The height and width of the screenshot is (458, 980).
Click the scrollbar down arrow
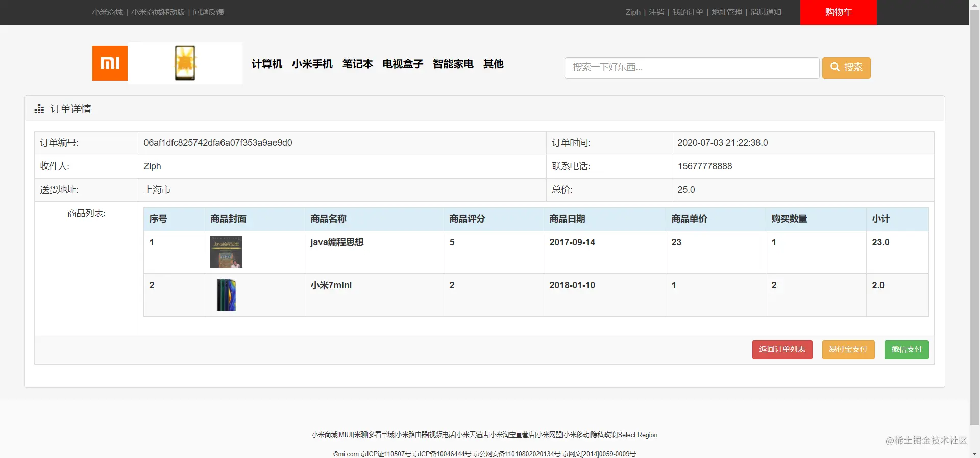click(x=974, y=453)
